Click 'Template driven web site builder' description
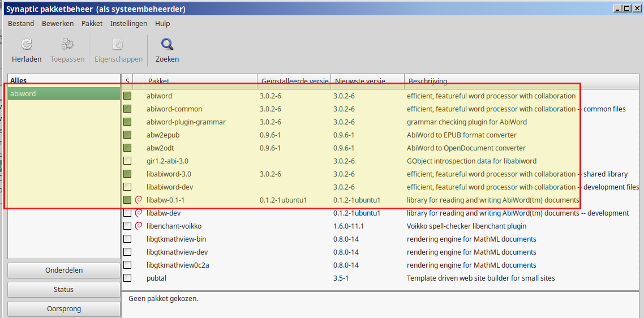644x318 pixels. coord(481,278)
